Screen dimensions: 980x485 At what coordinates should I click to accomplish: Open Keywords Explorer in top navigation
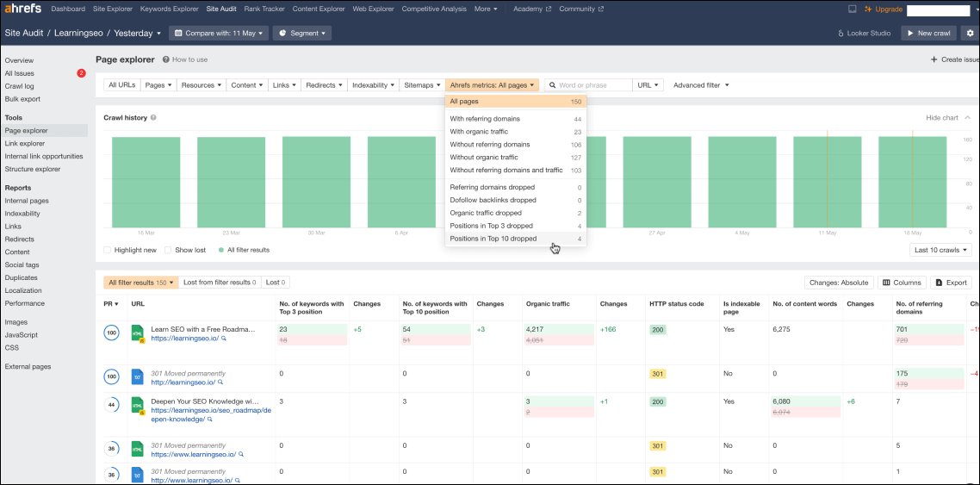click(169, 9)
